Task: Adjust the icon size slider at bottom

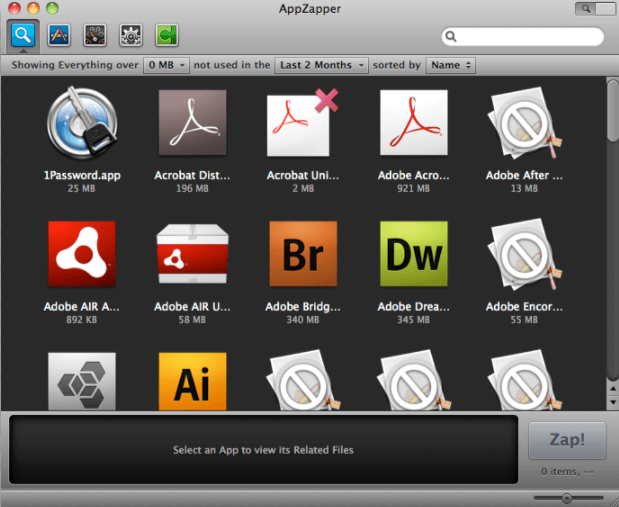Action: [x=567, y=498]
